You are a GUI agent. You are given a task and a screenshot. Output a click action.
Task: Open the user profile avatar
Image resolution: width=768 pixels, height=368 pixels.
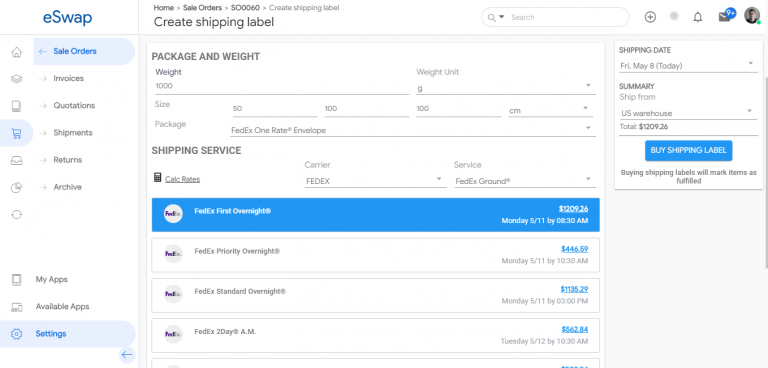[x=752, y=16]
